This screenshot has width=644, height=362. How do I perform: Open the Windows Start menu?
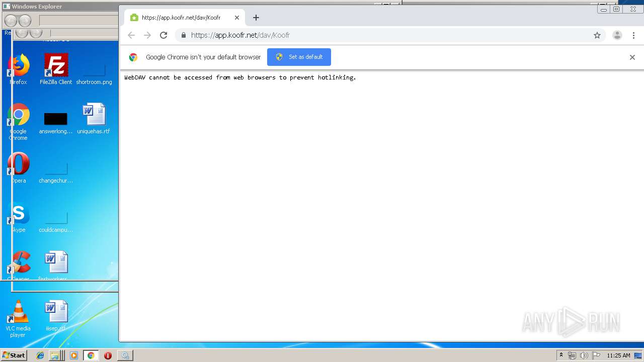coord(14,355)
